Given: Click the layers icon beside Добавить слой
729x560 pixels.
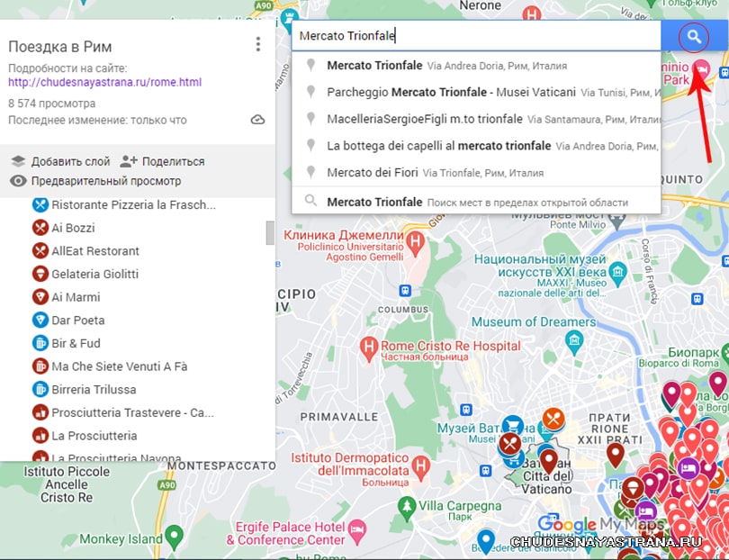Looking at the screenshot, I should point(18,161).
